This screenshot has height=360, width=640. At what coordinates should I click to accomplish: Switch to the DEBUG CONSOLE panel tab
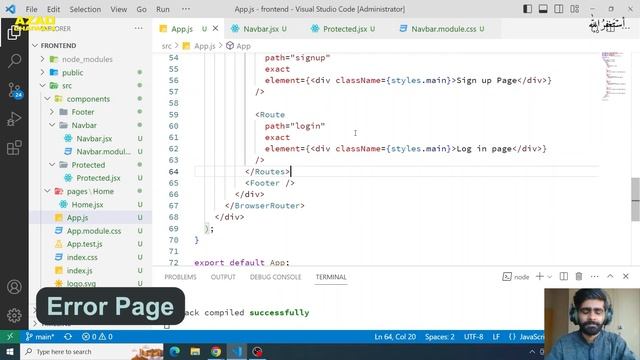[x=275, y=277]
